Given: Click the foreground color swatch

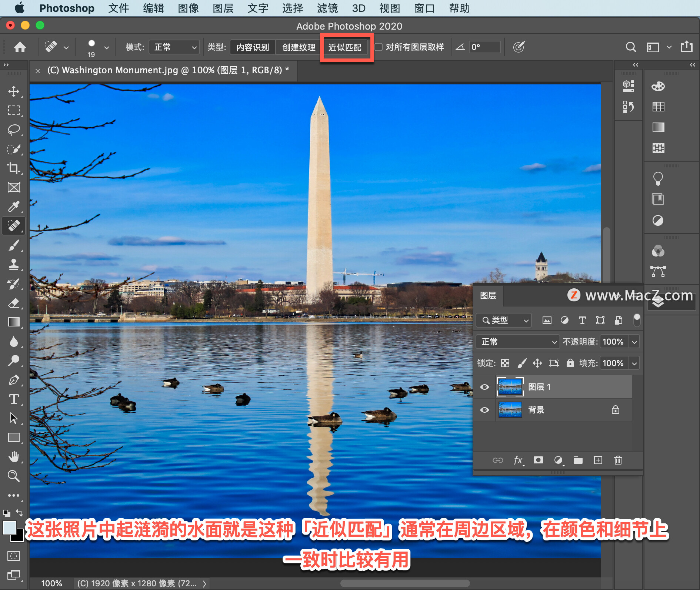Looking at the screenshot, I should [10, 527].
